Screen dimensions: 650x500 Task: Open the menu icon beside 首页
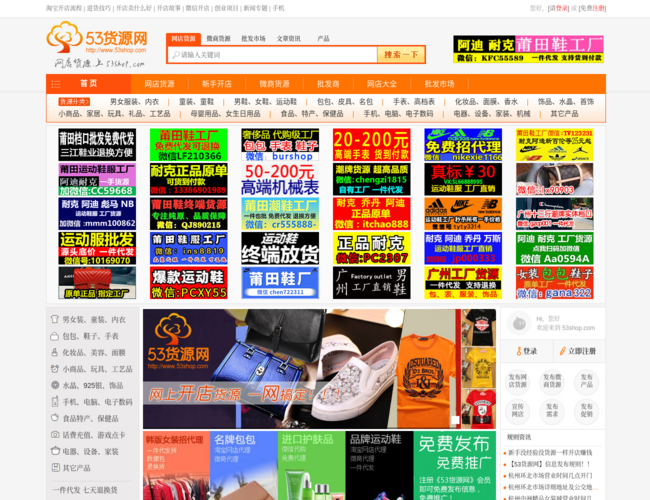coord(56,84)
